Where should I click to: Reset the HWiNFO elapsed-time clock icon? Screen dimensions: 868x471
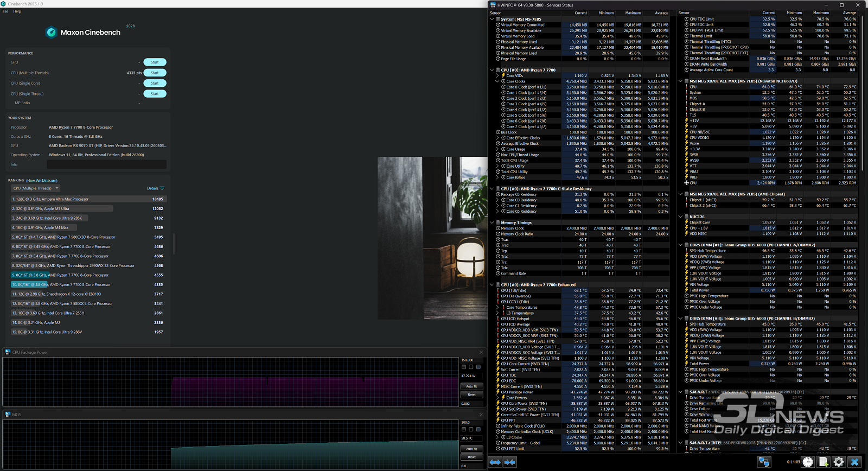[x=808, y=462]
